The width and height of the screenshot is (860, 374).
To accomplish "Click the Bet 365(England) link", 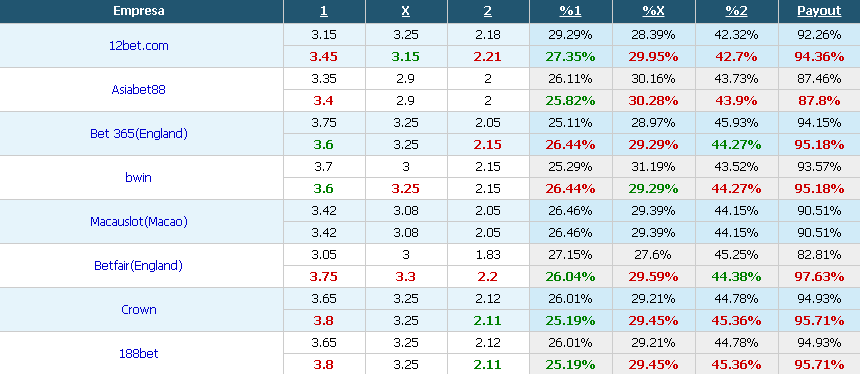I will coord(139,134).
